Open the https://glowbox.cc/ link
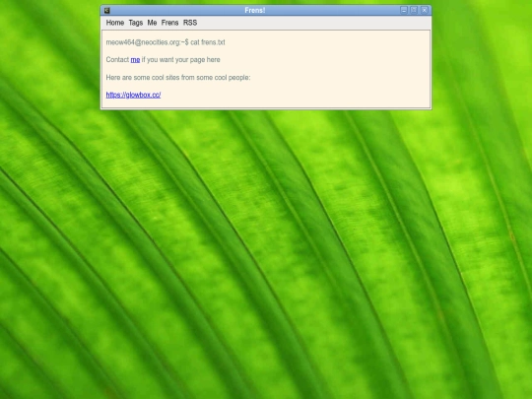This screenshot has width=532, height=399. 133,95
